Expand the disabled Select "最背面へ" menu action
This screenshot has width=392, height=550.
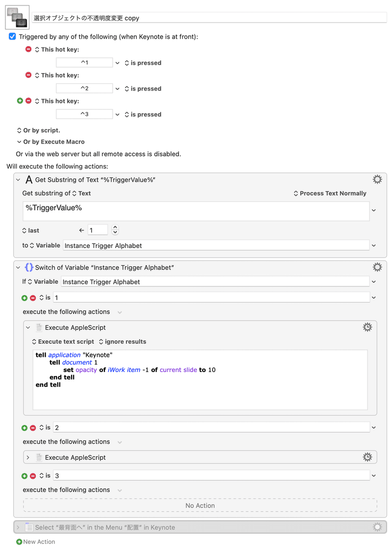click(18, 527)
